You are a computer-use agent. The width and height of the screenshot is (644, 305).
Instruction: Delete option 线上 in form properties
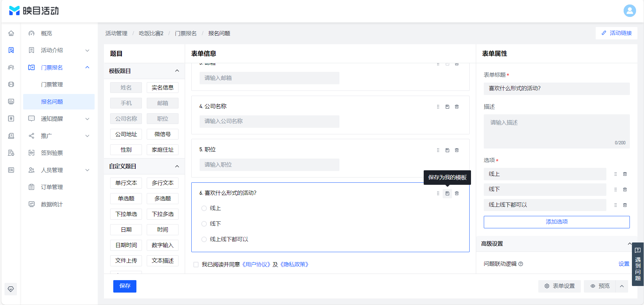(x=625, y=174)
